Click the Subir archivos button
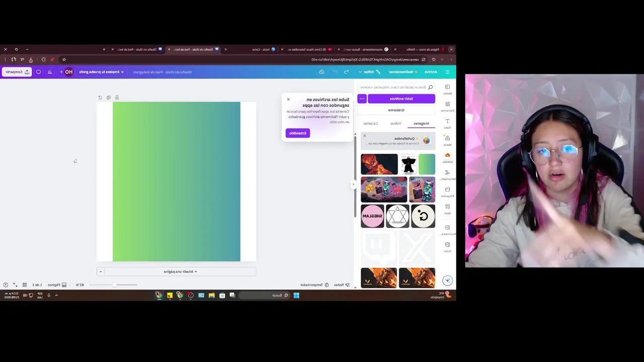This screenshot has width=644, height=362. point(401,99)
